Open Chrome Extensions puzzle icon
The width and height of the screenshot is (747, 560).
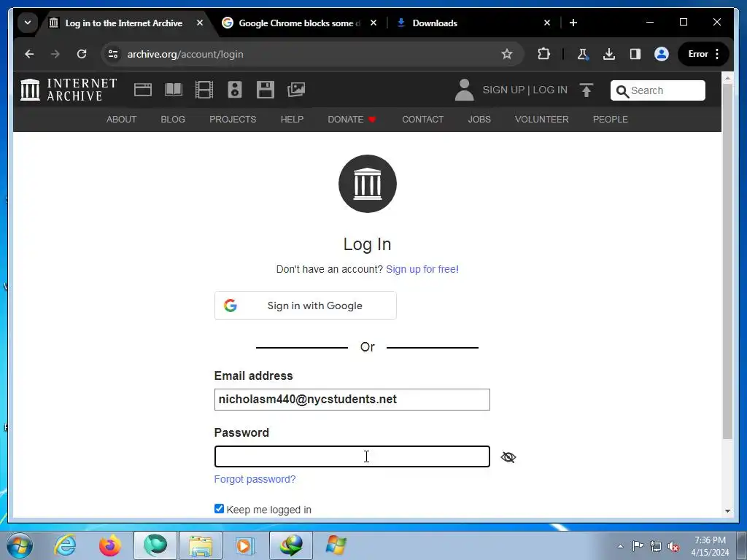coord(543,54)
